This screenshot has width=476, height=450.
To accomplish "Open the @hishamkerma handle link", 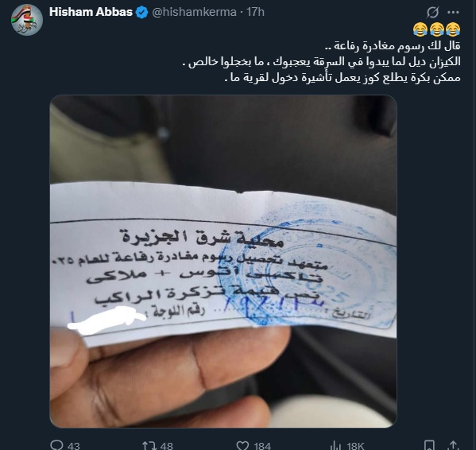I will (194, 12).
